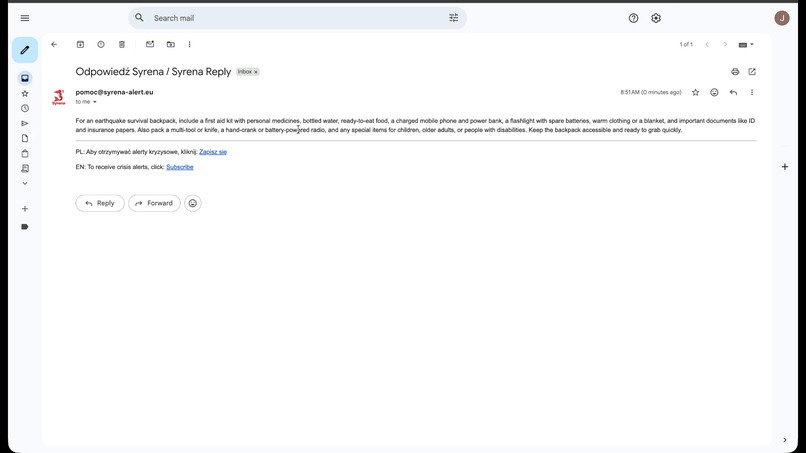Follow the 'Zapisz się' link

[x=213, y=152]
